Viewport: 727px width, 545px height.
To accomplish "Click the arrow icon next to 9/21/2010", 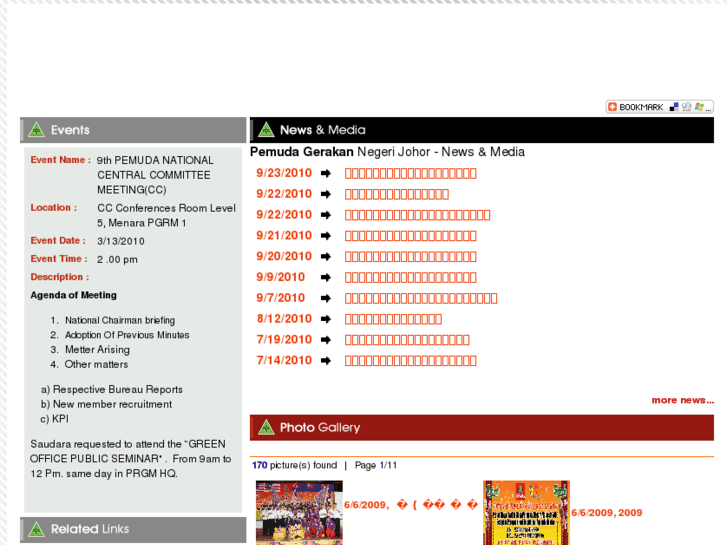I will coord(326,236).
